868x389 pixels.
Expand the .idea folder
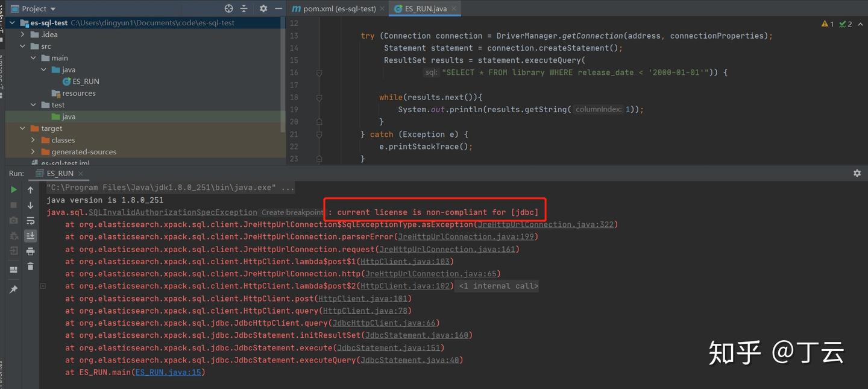tap(23, 34)
